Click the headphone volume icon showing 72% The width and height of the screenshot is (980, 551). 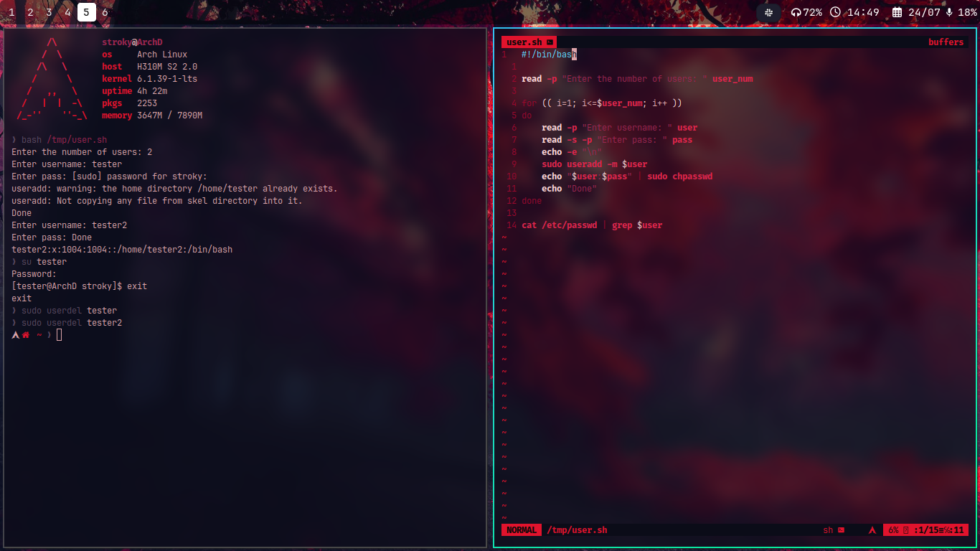click(796, 12)
